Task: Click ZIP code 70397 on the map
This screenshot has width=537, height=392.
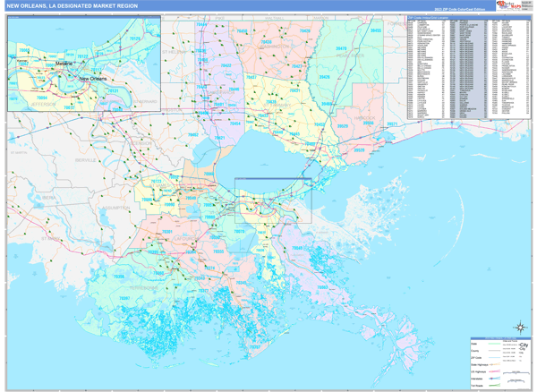Action: (x=124, y=298)
